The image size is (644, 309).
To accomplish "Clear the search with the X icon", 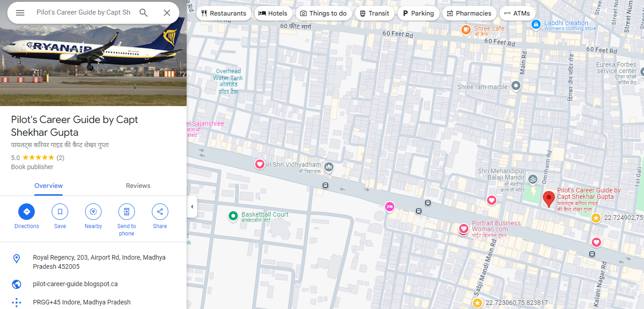I will tap(167, 13).
